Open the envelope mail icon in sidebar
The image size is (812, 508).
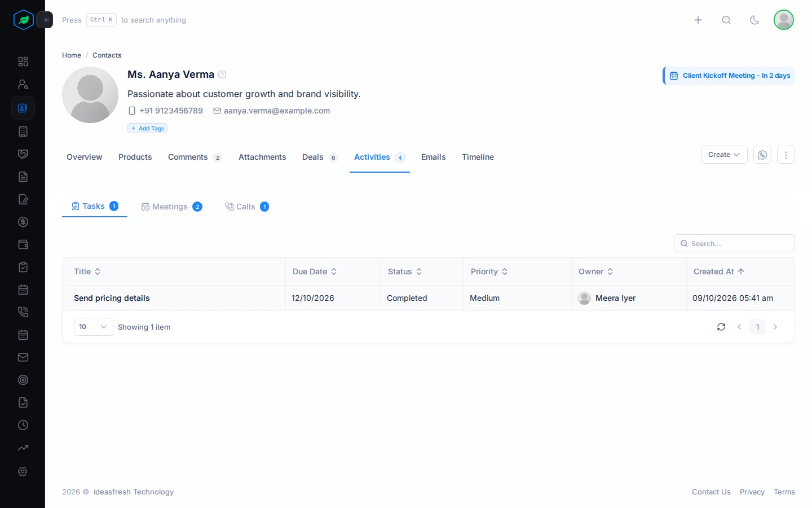click(x=23, y=357)
